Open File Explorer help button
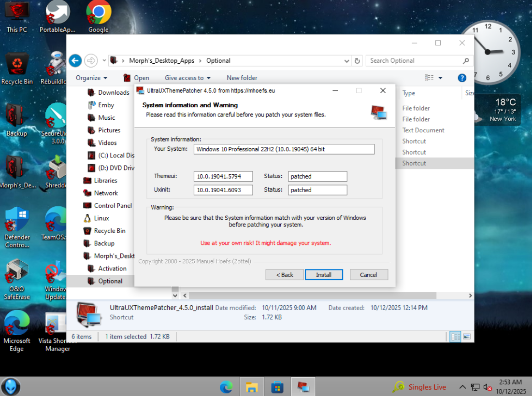Image resolution: width=532 pixels, height=396 pixels. coord(462,78)
